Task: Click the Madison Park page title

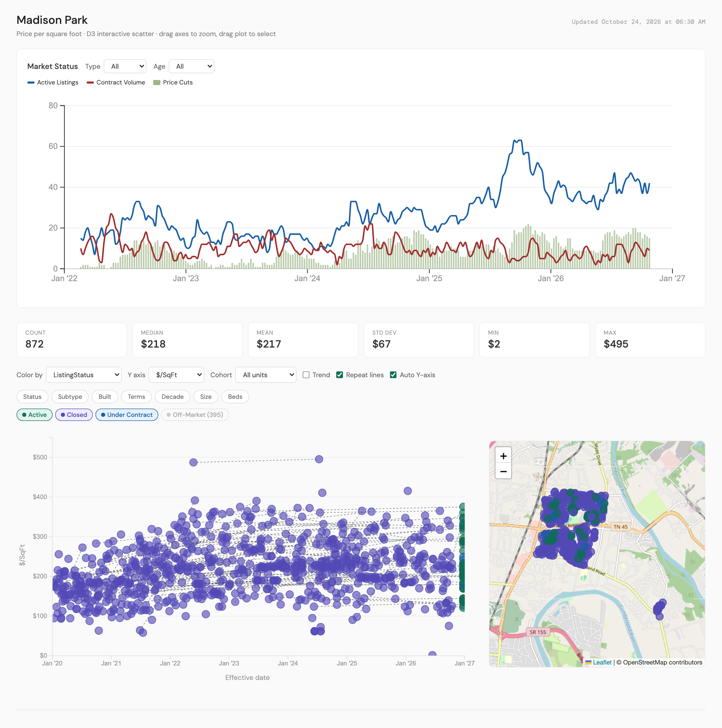Action: coord(52,20)
